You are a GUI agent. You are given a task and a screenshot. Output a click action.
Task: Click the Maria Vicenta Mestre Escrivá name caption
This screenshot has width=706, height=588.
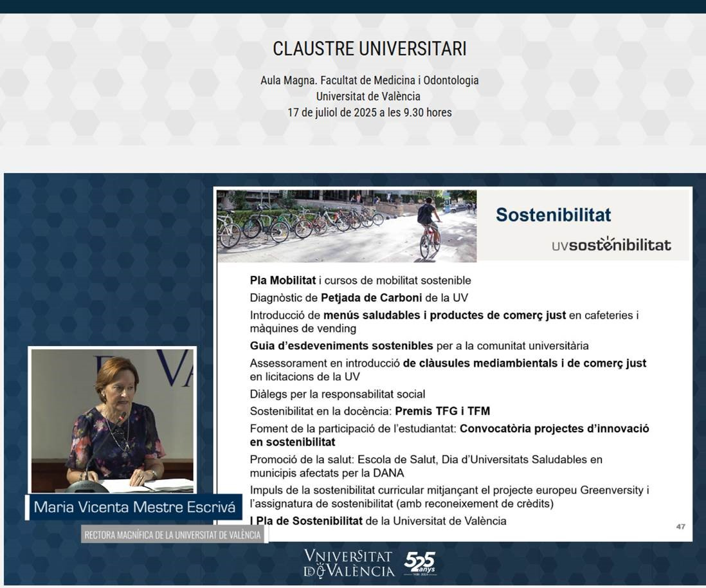pos(134,507)
